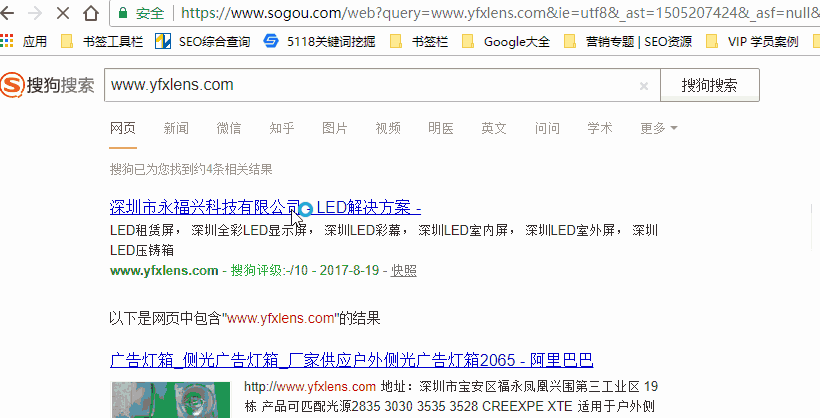820x418 pixels.
Task: Open the 应用 apps grid icon
Action: click(x=6, y=41)
